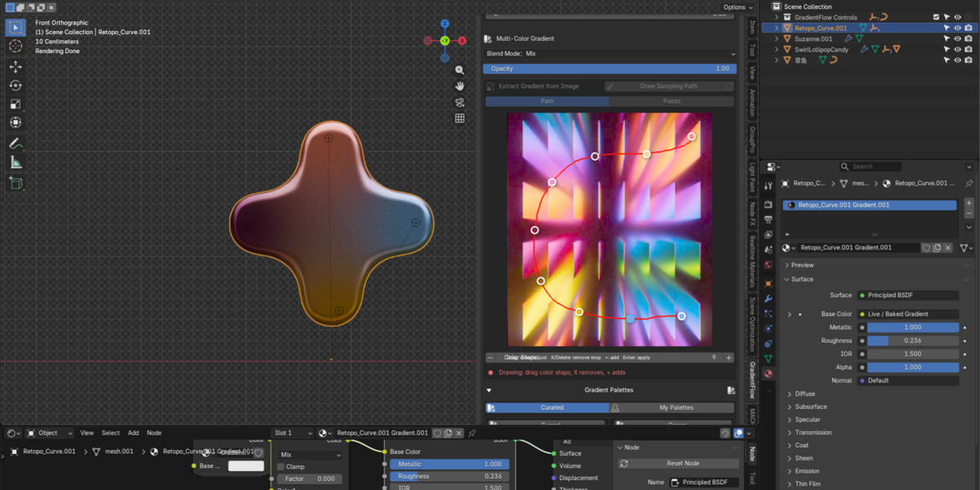Click Draw Sampling Path button
980x490 pixels.
click(669, 87)
